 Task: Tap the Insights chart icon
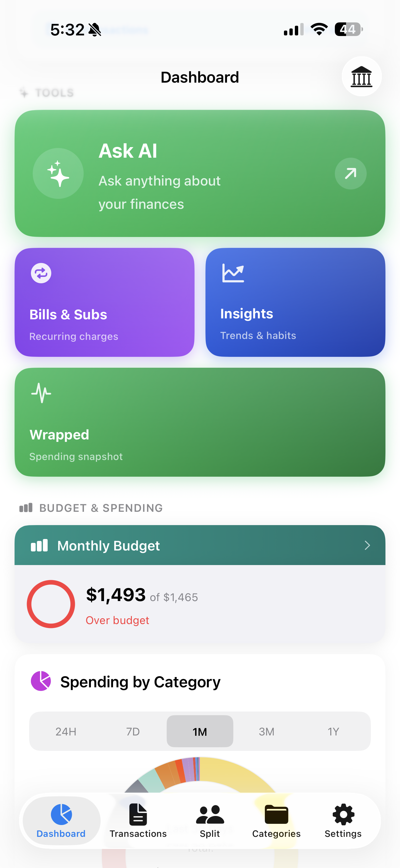(x=233, y=273)
